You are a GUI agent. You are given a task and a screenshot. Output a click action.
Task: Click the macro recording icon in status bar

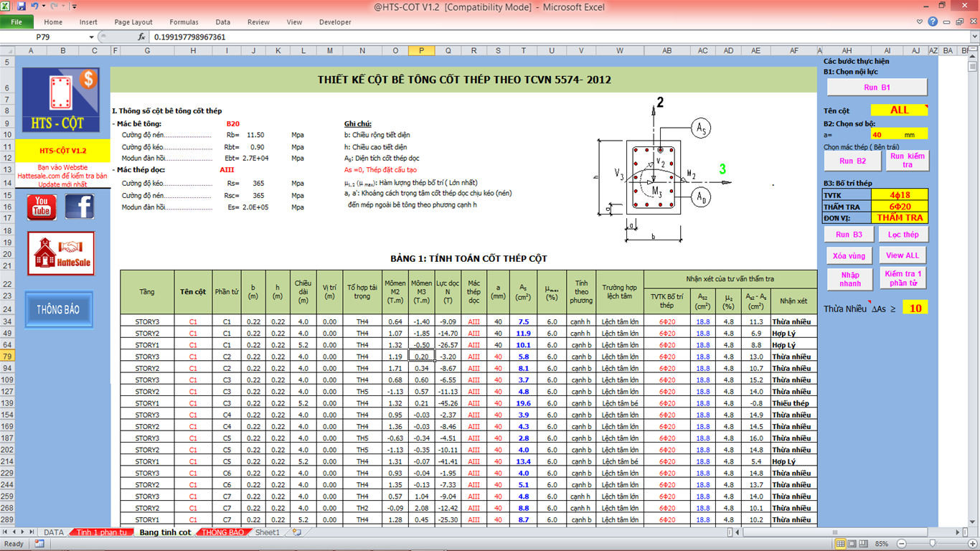pos(39,544)
